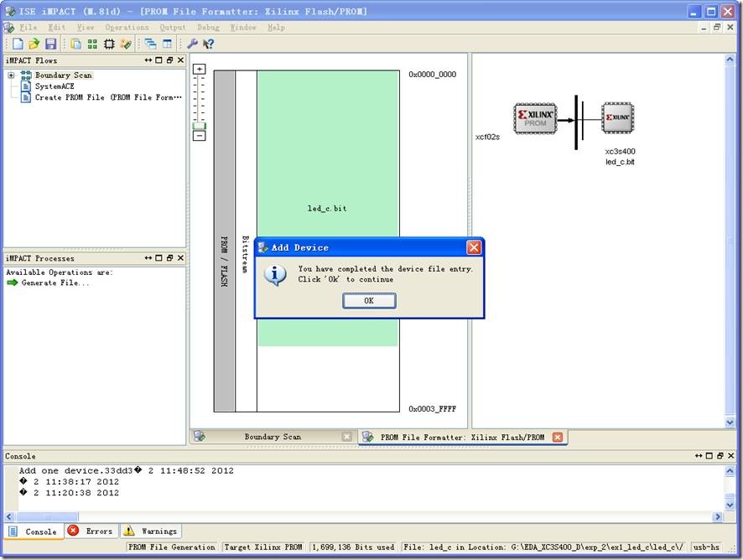Click Generate File operation
Viewport: 743px width, 560px height.
point(55,283)
